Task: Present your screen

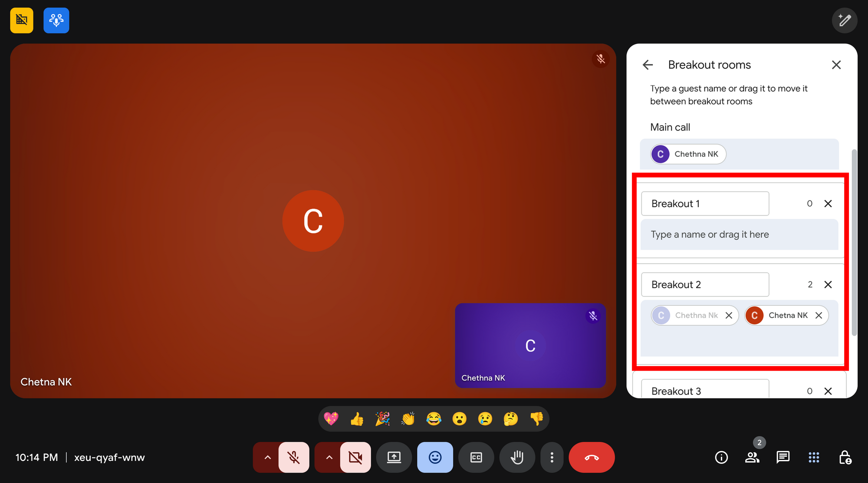Action: click(394, 457)
